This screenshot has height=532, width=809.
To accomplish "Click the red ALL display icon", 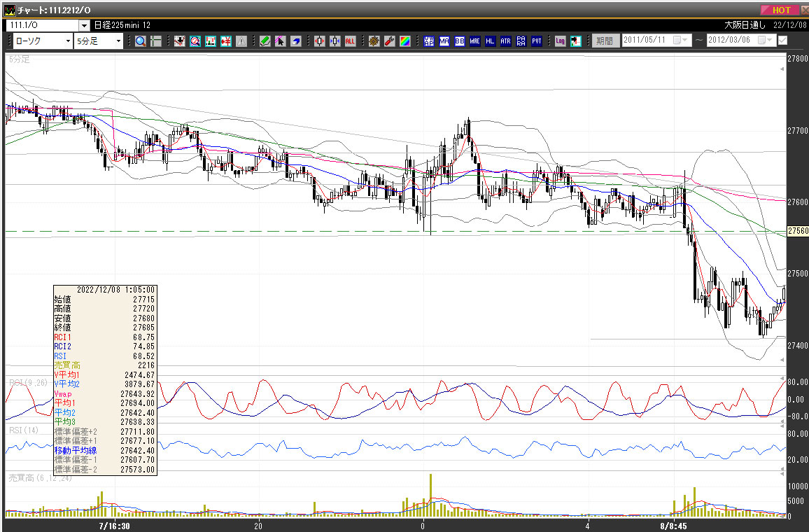I will pos(351,41).
